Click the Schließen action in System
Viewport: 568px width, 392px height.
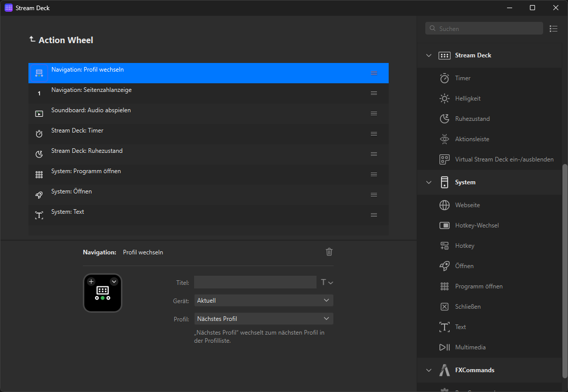[467, 307]
